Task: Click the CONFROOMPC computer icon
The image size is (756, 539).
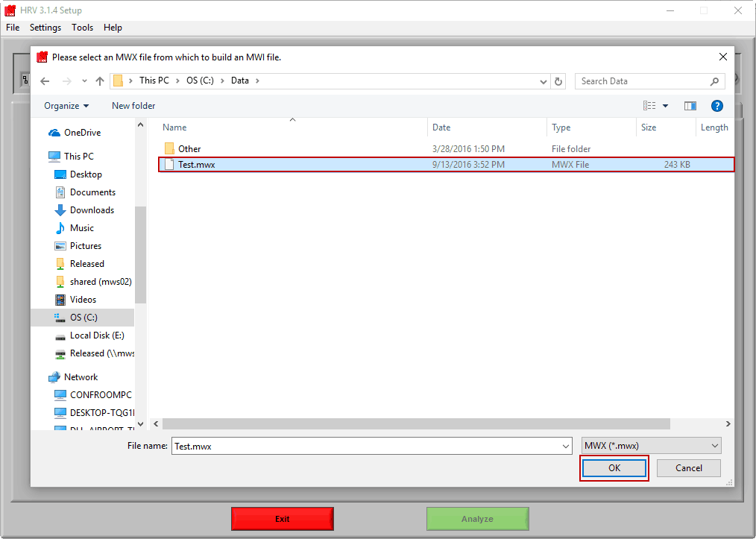Action: coord(60,395)
